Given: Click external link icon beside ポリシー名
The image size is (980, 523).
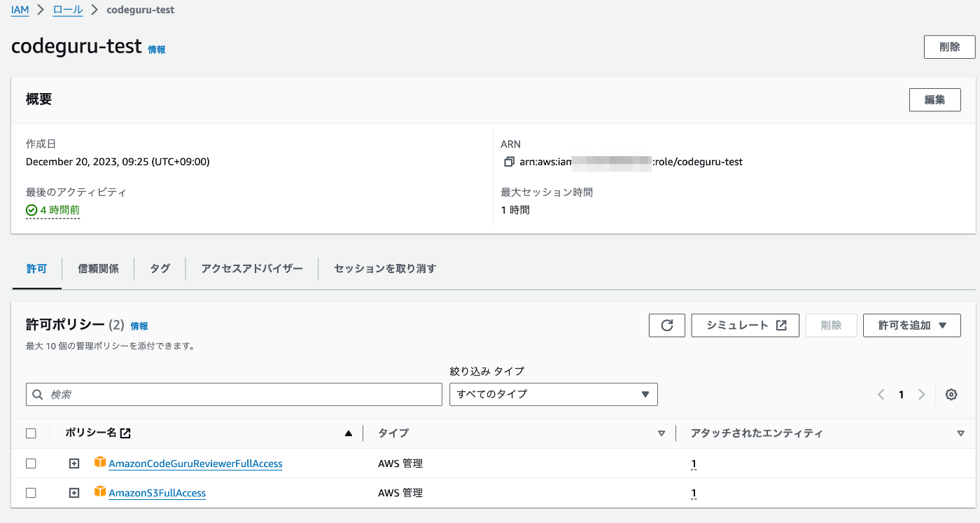Looking at the screenshot, I should (x=125, y=433).
